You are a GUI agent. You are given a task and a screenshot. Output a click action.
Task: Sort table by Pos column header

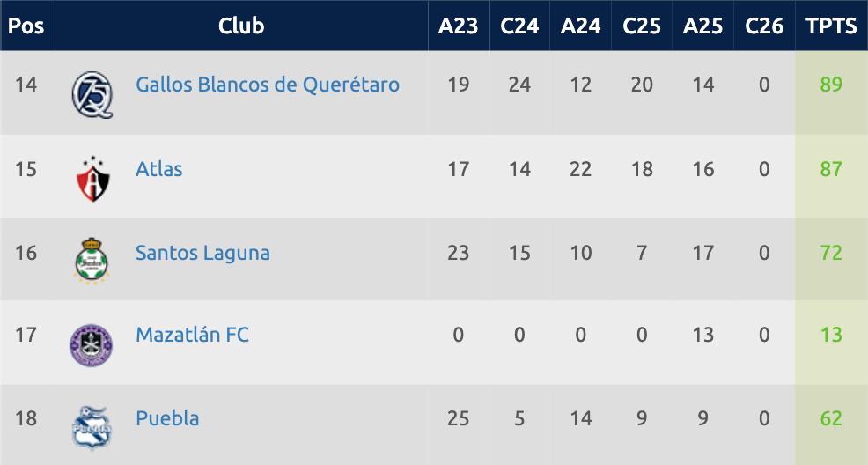point(26,26)
